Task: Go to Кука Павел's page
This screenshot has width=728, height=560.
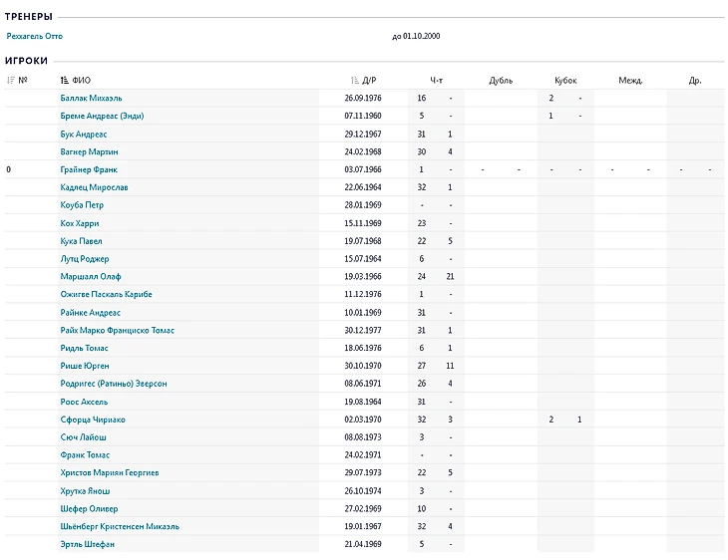Action: [82, 241]
